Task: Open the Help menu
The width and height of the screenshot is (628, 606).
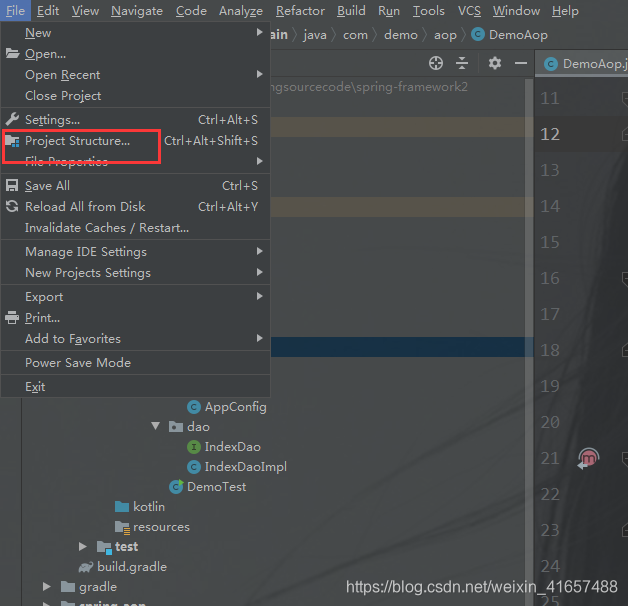Action: [x=565, y=11]
